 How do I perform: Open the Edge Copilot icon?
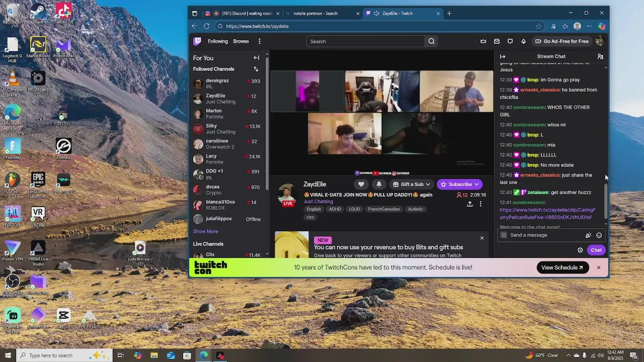(x=602, y=26)
